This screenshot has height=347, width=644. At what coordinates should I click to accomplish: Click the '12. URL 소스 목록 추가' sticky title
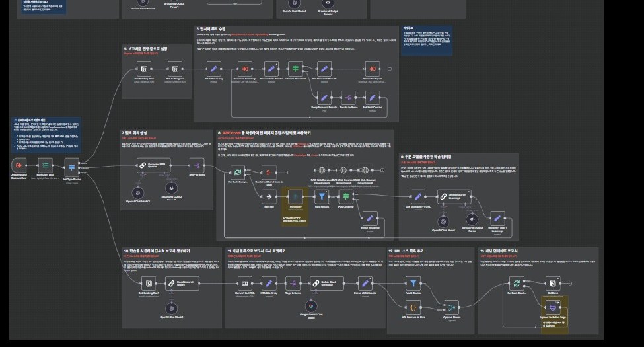tap(406, 251)
